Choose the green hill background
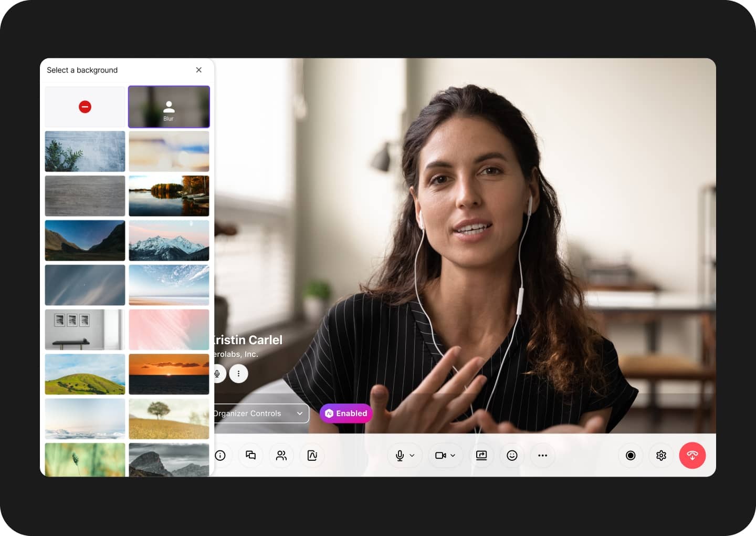This screenshot has height=536, width=756. (85, 374)
